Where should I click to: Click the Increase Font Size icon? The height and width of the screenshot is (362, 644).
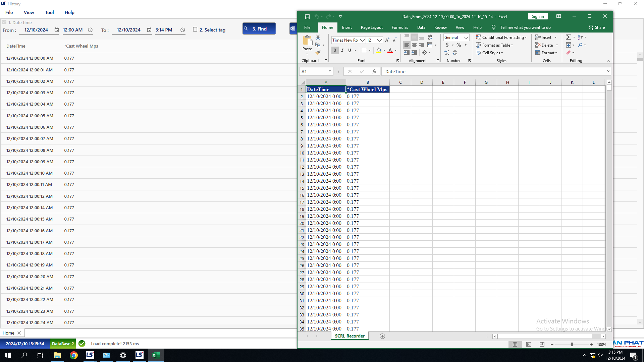coord(387,40)
